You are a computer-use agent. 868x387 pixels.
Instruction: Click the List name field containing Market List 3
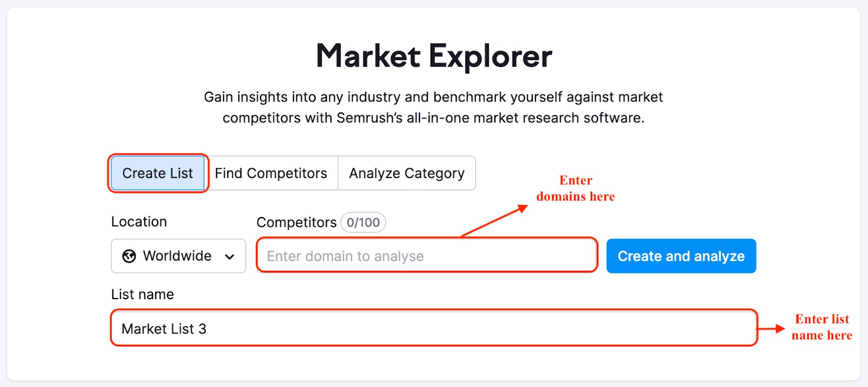coord(434,328)
